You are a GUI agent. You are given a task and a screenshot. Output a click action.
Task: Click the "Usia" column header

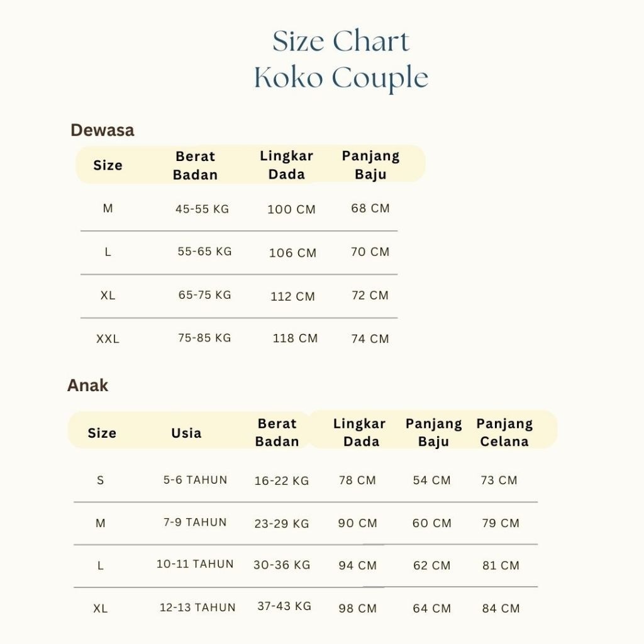tap(186, 433)
